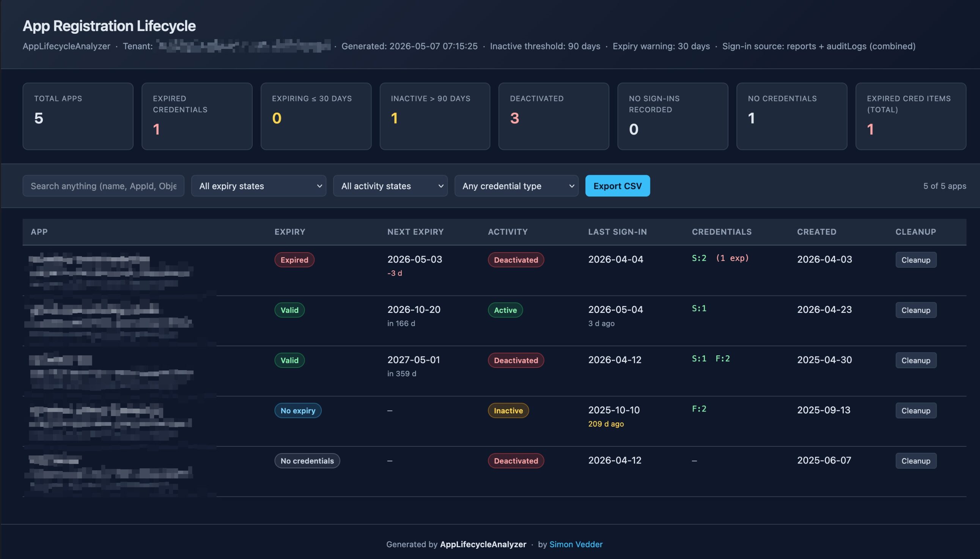Click the Valid badge expiring 2027-05-01
Image resolution: width=980 pixels, height=559 pixels.
click(x=289, y=361)
